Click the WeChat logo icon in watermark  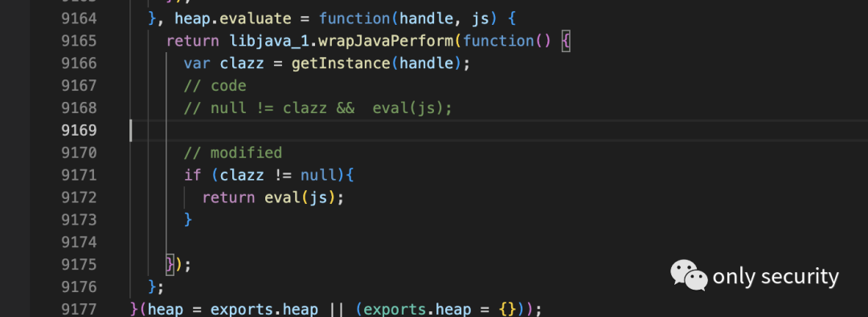point(689,275)
